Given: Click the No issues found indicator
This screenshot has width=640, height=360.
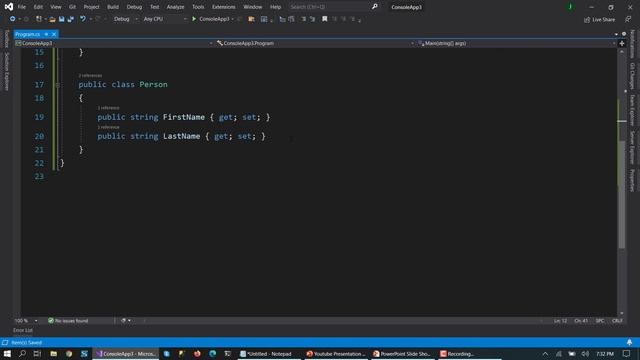Looking at the screenshot, I should pos(68,321).
